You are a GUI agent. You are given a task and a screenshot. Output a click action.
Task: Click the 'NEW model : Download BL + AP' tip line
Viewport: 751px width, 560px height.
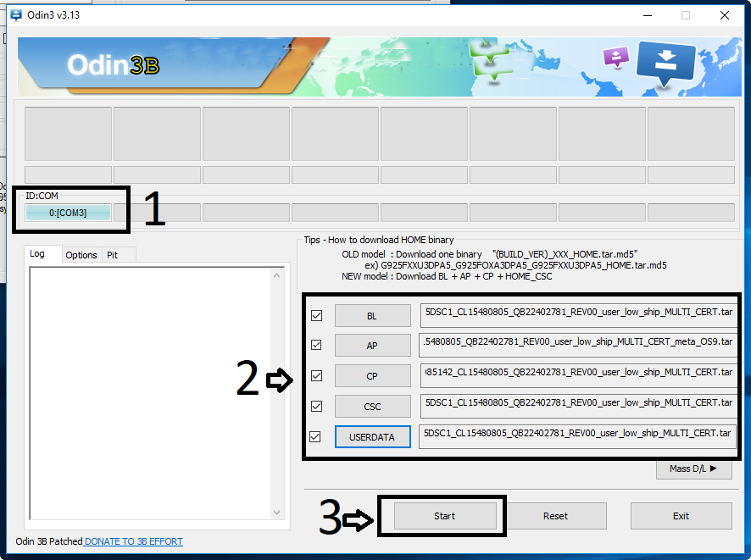447,276
